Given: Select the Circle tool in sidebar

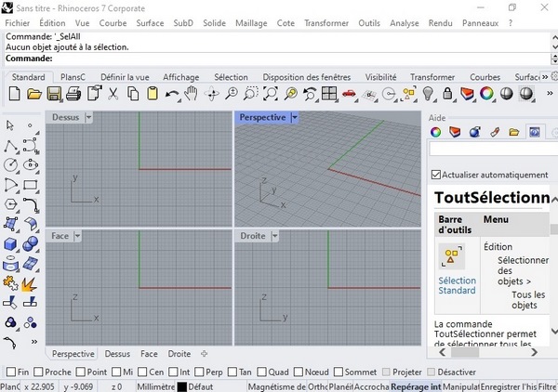Looking at the screenshot, I should (x=10, y=165).
